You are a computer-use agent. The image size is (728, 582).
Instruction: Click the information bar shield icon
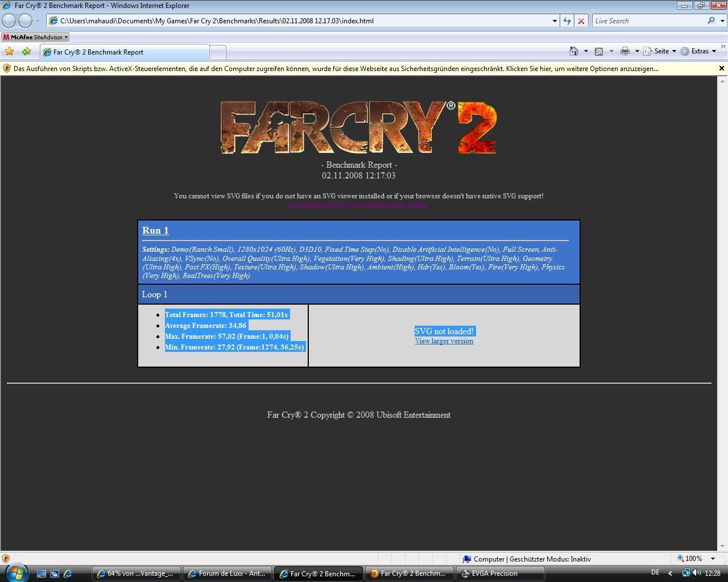7,68
